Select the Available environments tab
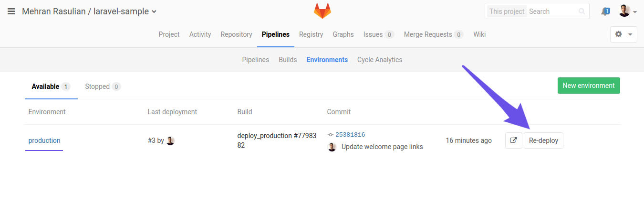Image resolution: width=644 pixels, height=215 pixels. click(x=51, y=86)
